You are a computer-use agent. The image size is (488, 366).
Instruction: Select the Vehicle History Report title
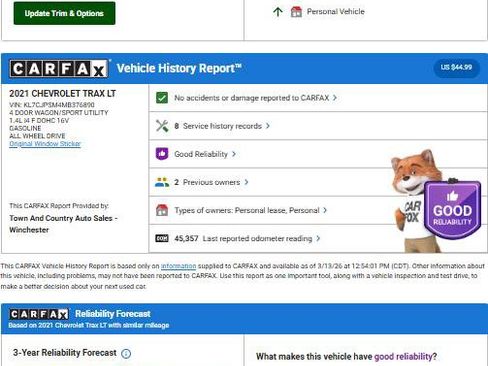[x=179, y=68]
